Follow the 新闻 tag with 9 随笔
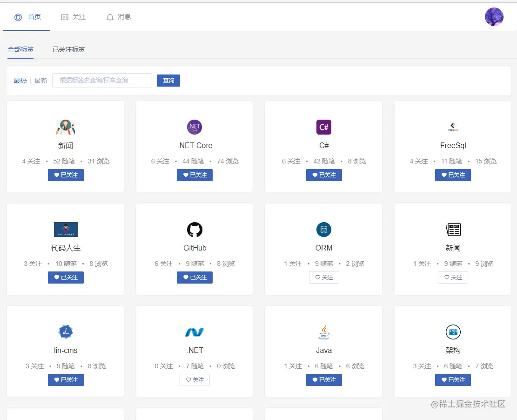Image resolution: width=517 pixels, height=420 pixels. [x=453, y=278]
